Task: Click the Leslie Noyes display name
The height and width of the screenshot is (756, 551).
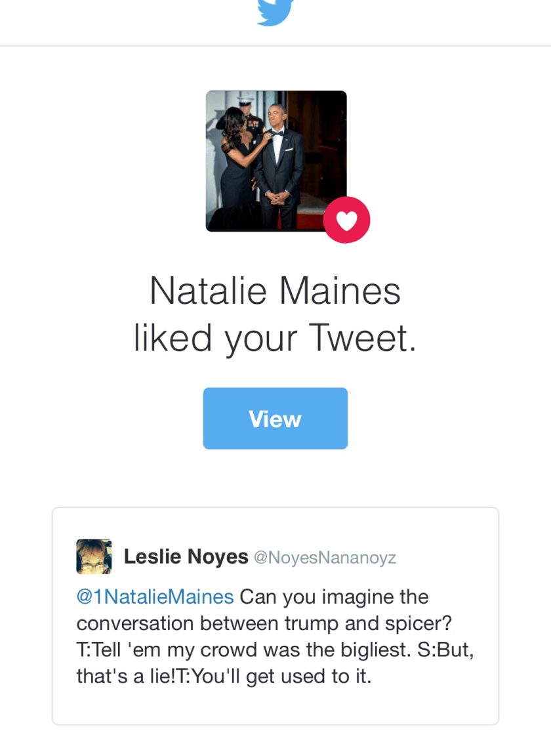Action: 186,557
